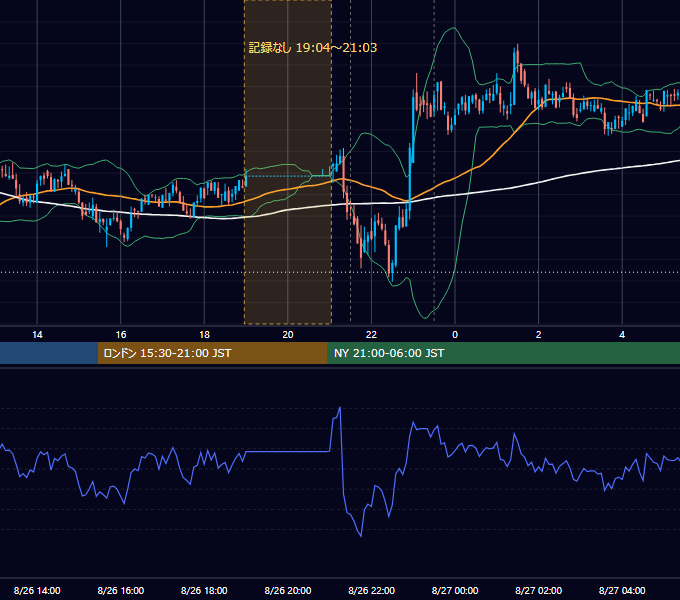Image resolution: width=680 pixels, height=600 pixels.
Task: Click the 16 hour axis label
Action: [121, 335]
